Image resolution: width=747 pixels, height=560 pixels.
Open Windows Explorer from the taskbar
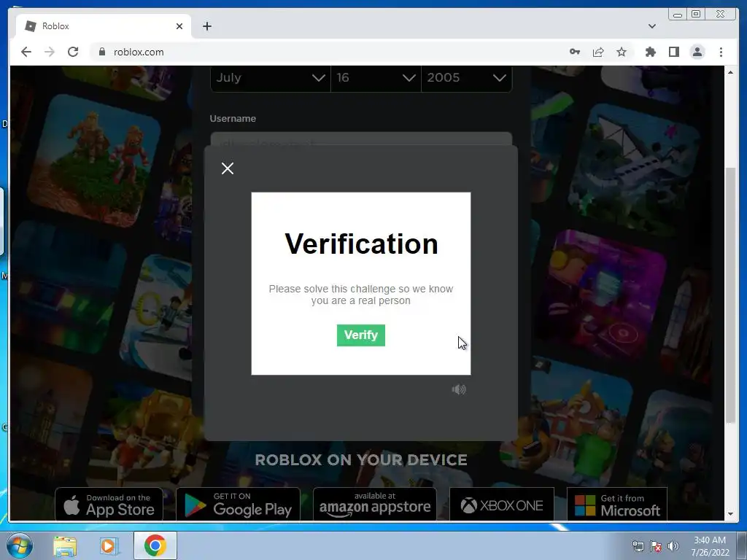[65, 545]
